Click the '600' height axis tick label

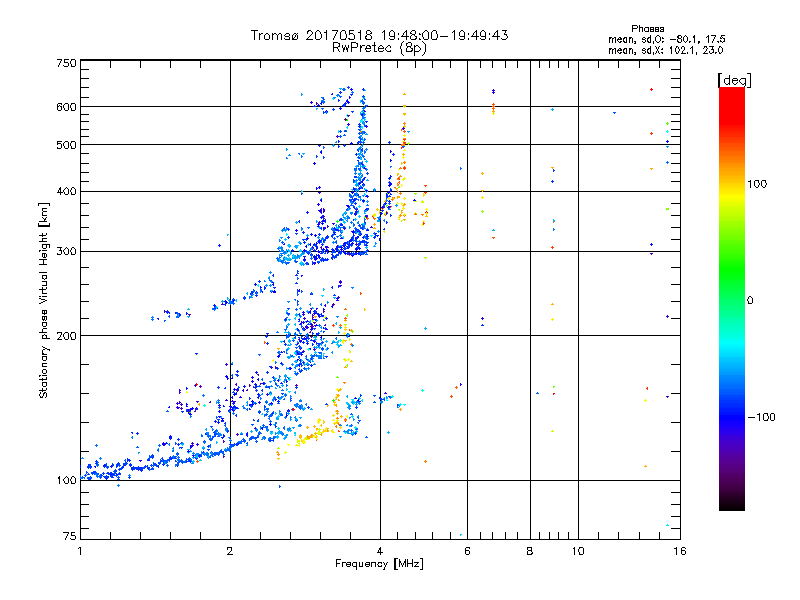tap(66, 107)
